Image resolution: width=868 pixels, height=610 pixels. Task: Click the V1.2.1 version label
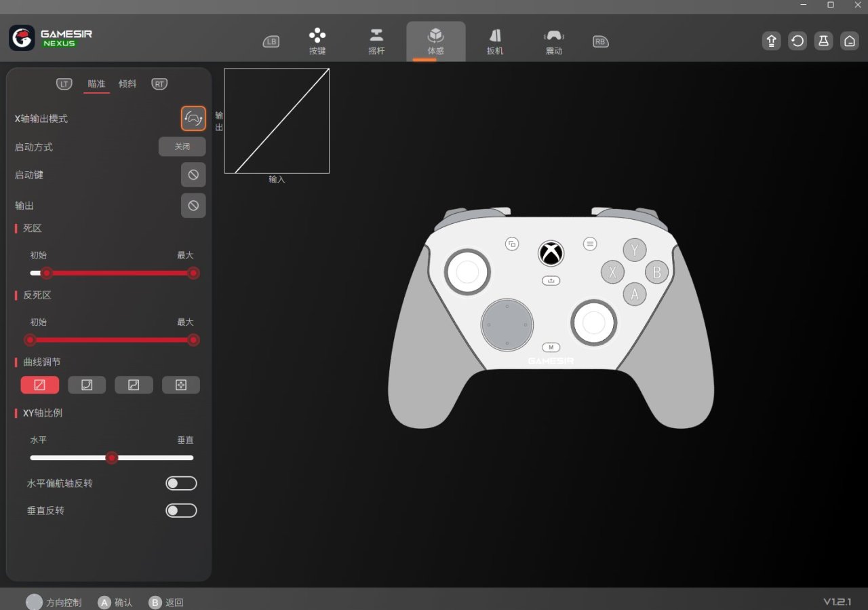837,602
